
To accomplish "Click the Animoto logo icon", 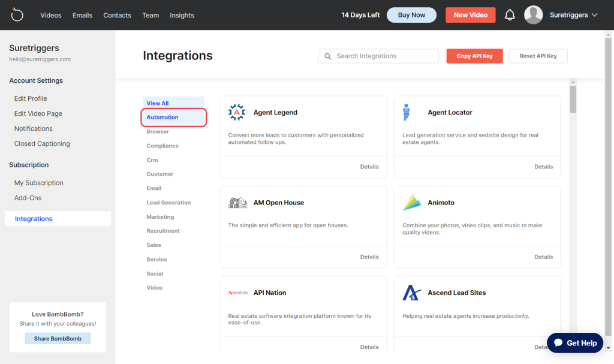I will pyautogui.click(x=411, y=203).
